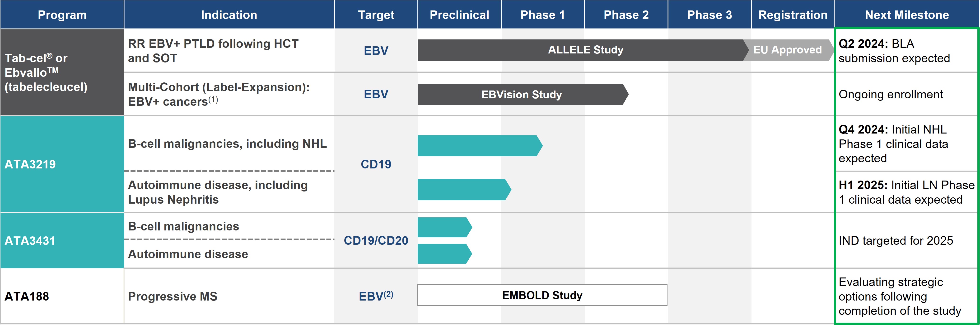The height and width of the screenshot is (325, 980).
Task: Select the ATA3219 program cell
Action: pos(30,164)
